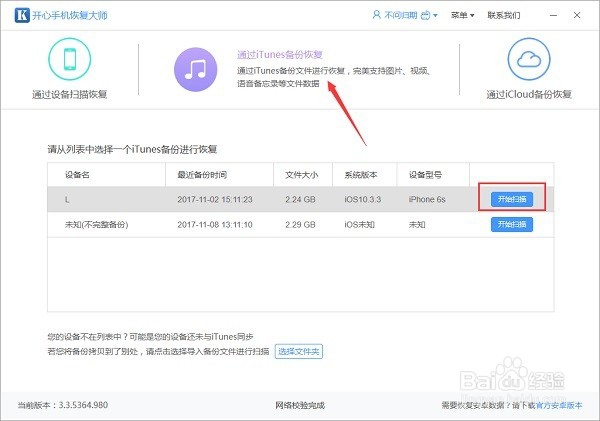Select the iOS10.3.3 version cell
Screen dimensions: 600x421
click(362, 199)
